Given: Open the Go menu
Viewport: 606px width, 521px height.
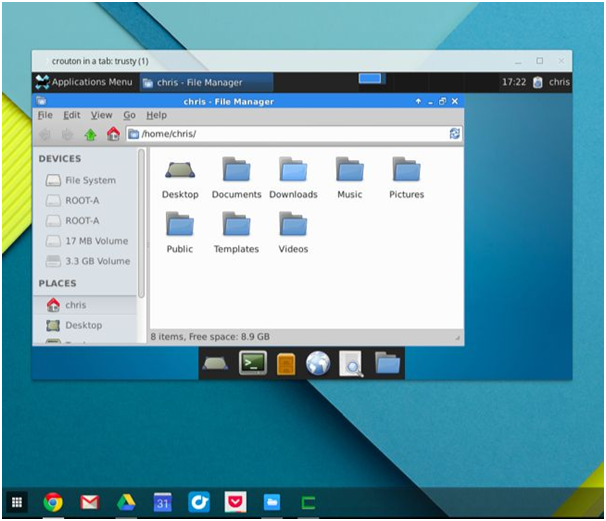Looking at the screenshot, I should (129, 115).
